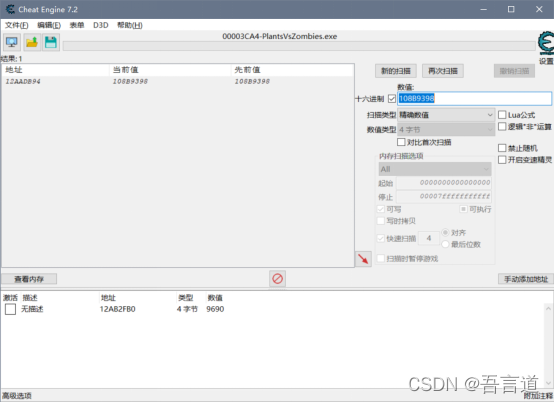Image resolution: width=554 pixels, height=403 pixels.
Task: Enable the Lua公式 checkbox
Action: pyautogui.click(x=502, y=115)
